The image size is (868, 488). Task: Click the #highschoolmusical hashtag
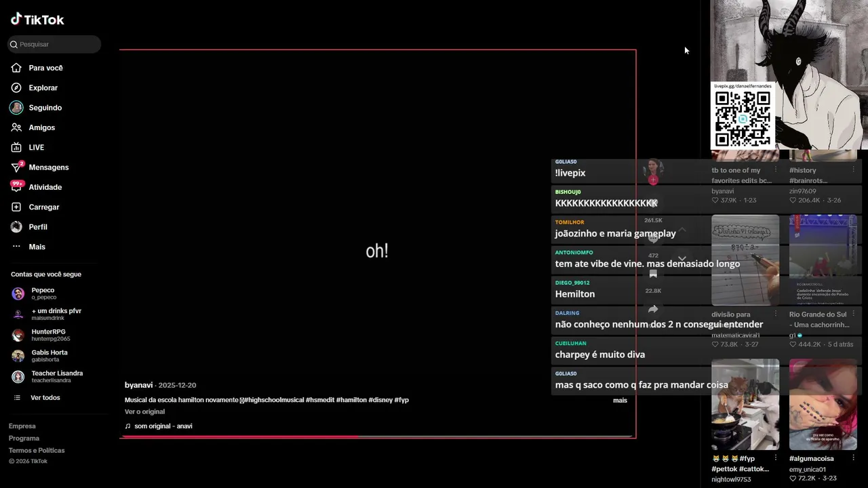273,400
